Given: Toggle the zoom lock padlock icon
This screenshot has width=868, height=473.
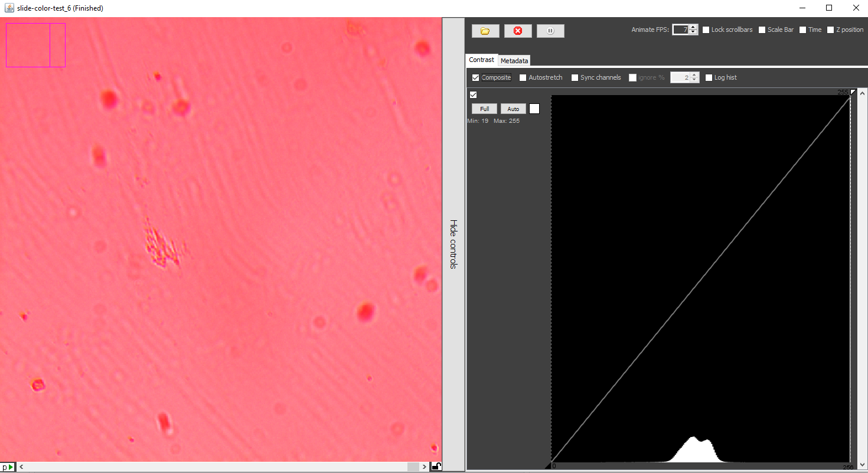Looking at the screenshot, I should (x=436, y=467).
